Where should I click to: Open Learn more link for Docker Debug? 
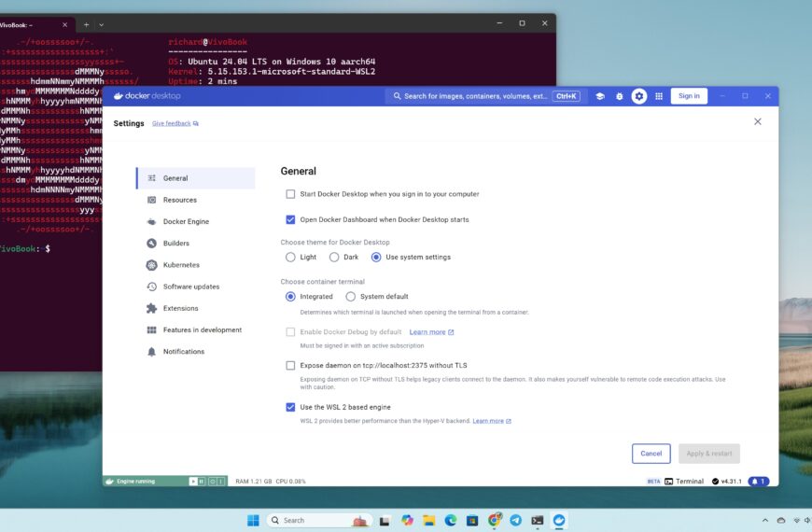pyautogui.click(x=431, y=332)
